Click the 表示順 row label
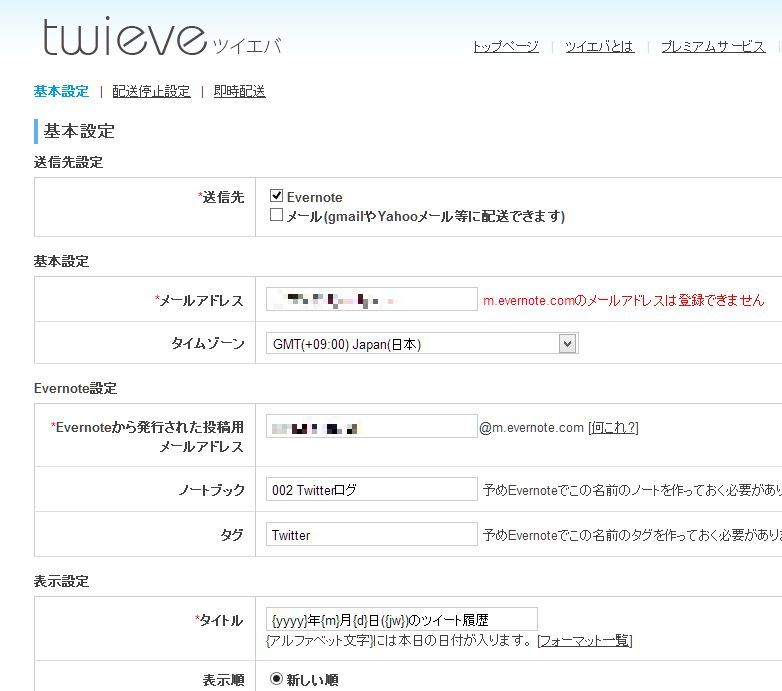The height and width of the screenshot is (691, 782). click(x=223, y=680)
